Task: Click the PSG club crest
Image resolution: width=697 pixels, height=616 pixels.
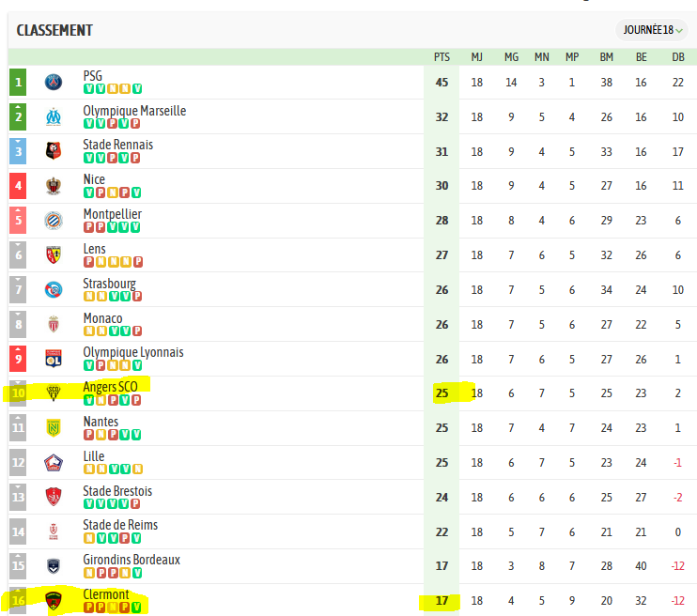Action: tap(54, 83)
